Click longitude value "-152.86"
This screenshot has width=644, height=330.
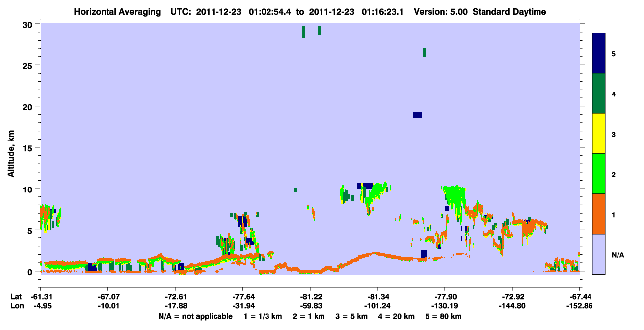coord(579,306)
